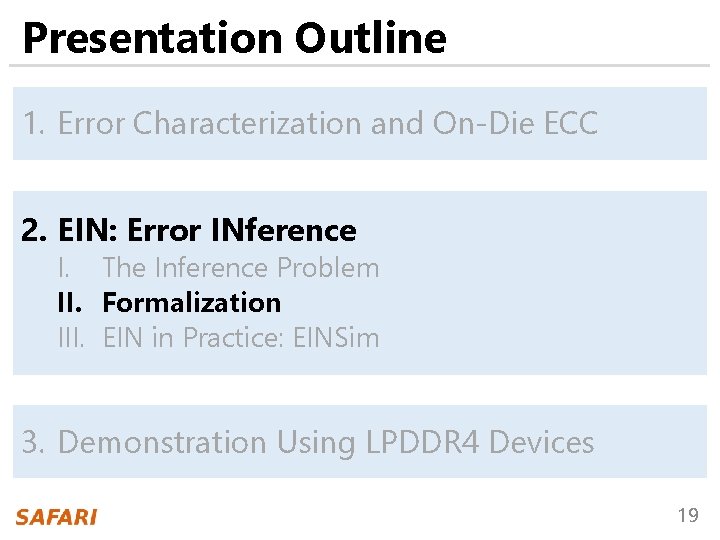Image resolution: width=720 pixels, height=540 pixels.
Task: Select "The Inference Problem" sub-item
Action: click(x=241, y=268)
